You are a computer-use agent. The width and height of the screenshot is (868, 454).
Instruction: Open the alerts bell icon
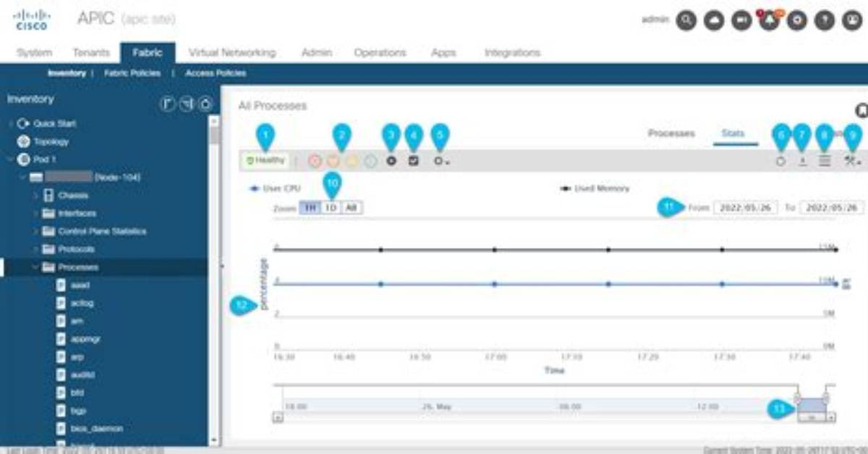[770, 20]
